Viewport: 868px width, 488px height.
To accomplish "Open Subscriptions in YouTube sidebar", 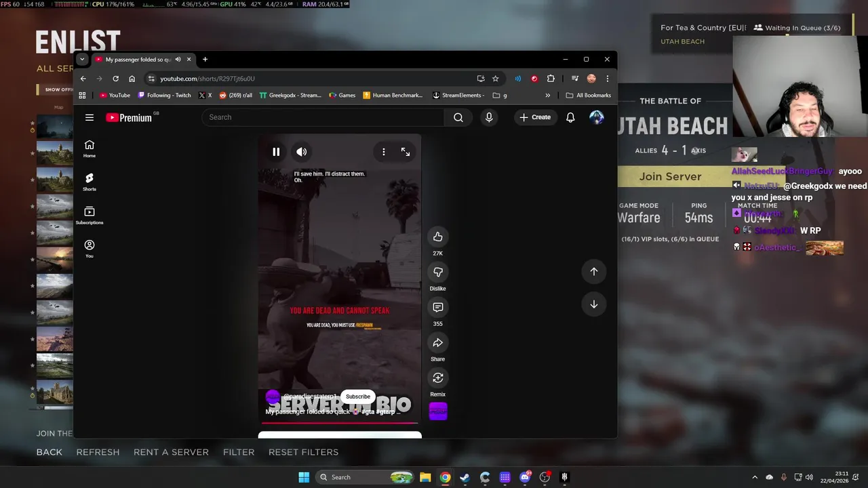I will [90, 215].
